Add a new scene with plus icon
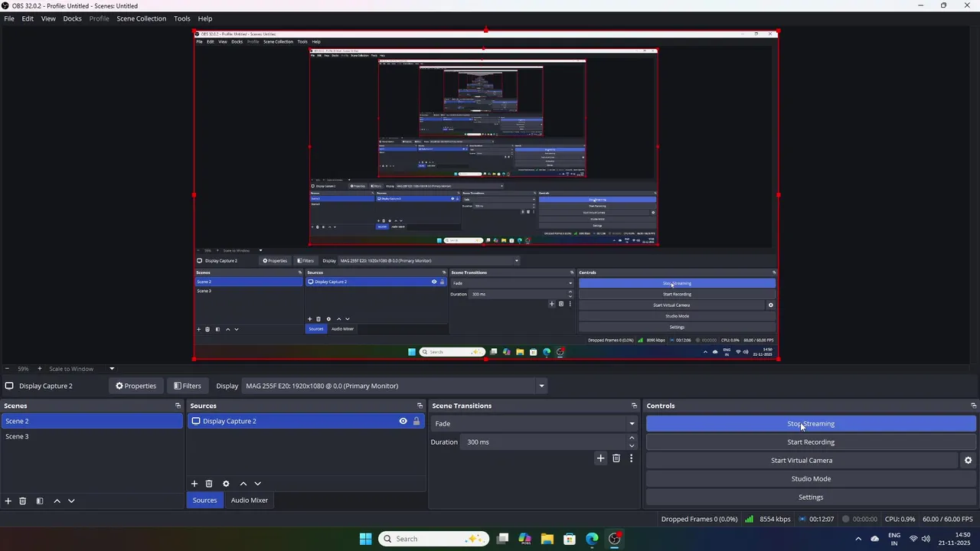The image size is (980, 551). point(8,501)
